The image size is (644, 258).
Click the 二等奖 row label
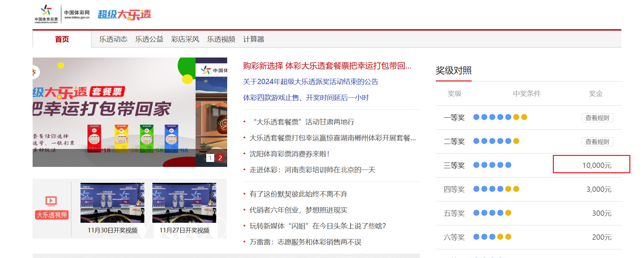[x=454, y=142]
